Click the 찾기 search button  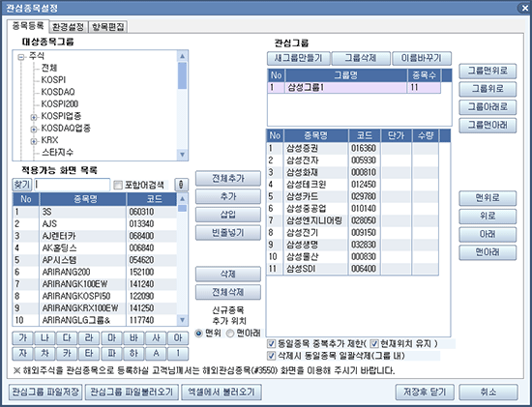(x=22, y=185)
